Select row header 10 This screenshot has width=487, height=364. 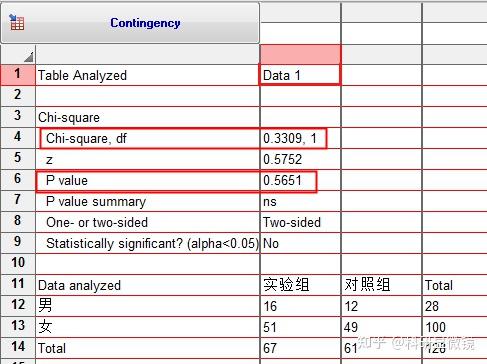tap(18, 263)
